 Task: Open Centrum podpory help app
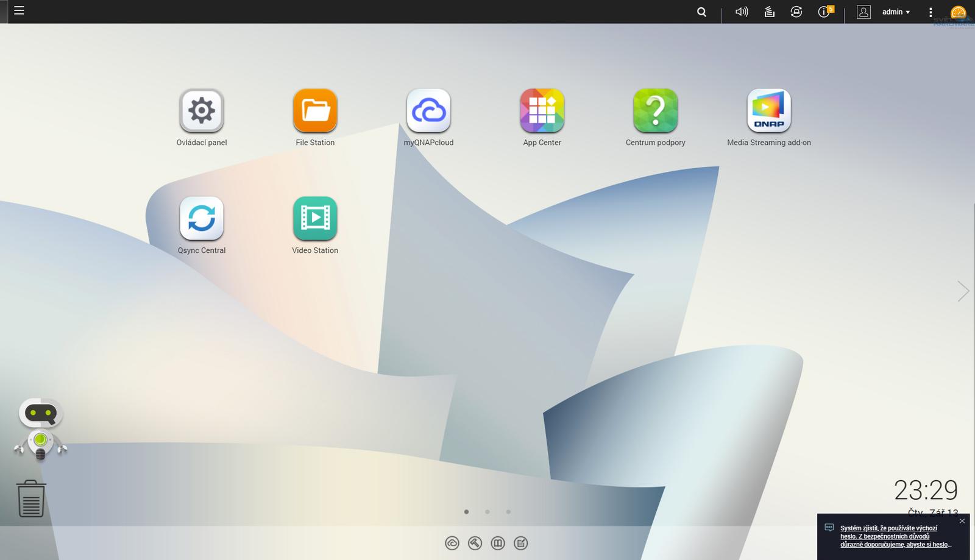pyautogui.click(x=655, y=111)
